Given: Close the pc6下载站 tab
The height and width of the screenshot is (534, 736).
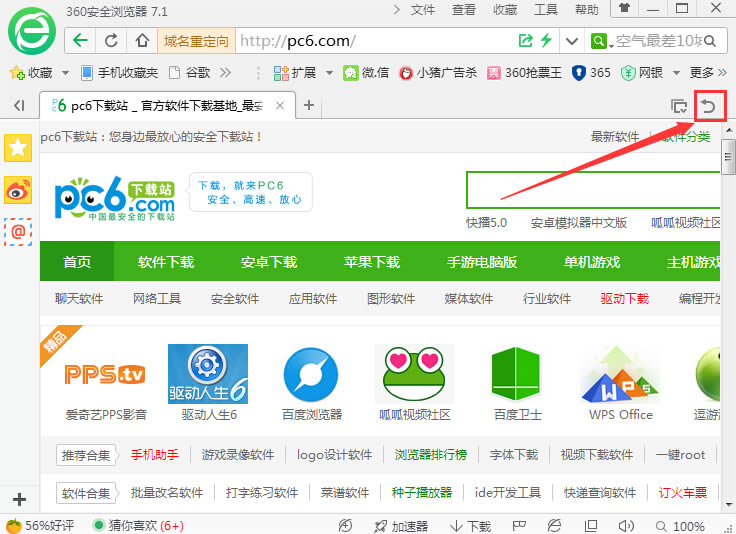Looking at the screenshot, I should coord(280,106).
